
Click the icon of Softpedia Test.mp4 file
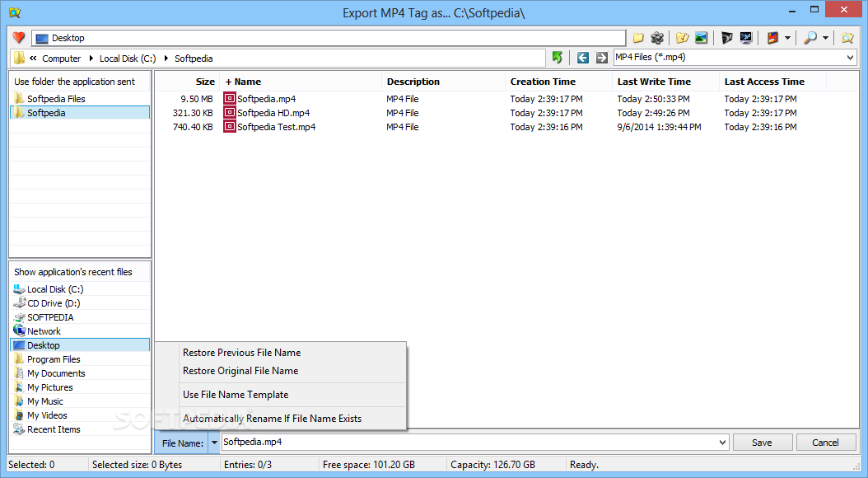pos(230,126)
